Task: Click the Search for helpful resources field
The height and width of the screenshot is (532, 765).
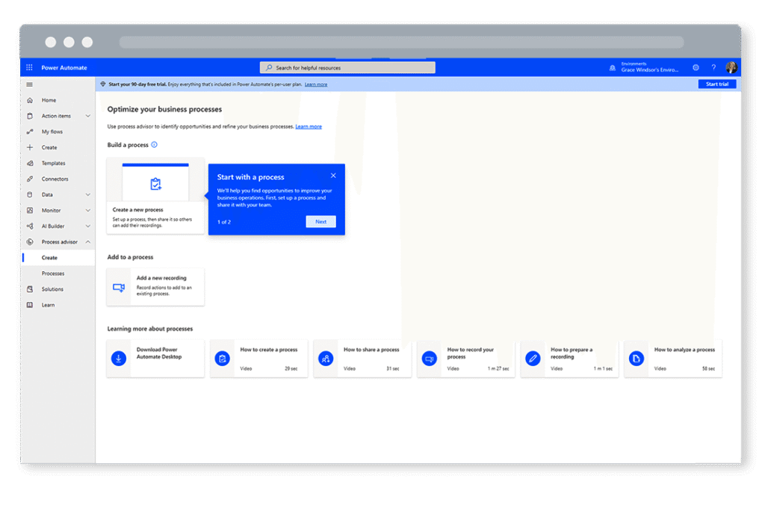Action: click(347, 68)
